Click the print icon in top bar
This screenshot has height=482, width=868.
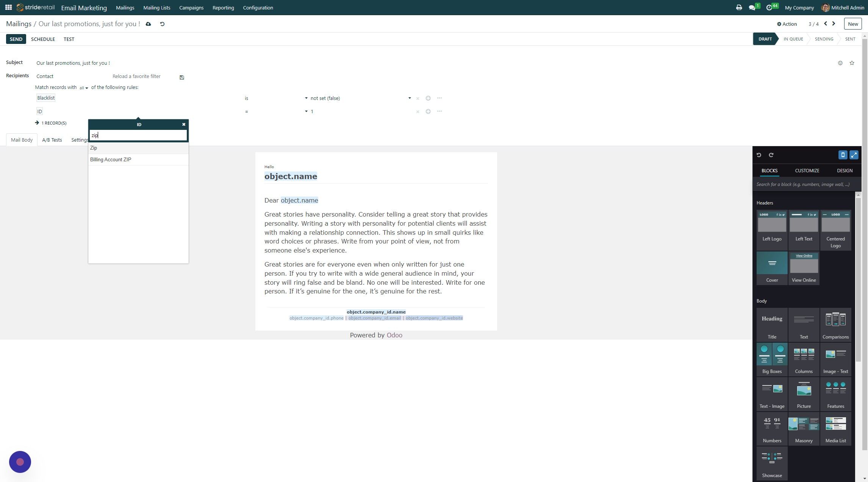[x=739, y=7]
